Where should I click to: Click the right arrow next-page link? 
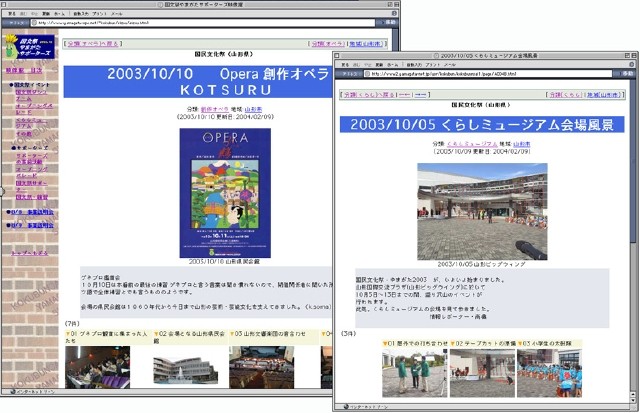[420, 95]
